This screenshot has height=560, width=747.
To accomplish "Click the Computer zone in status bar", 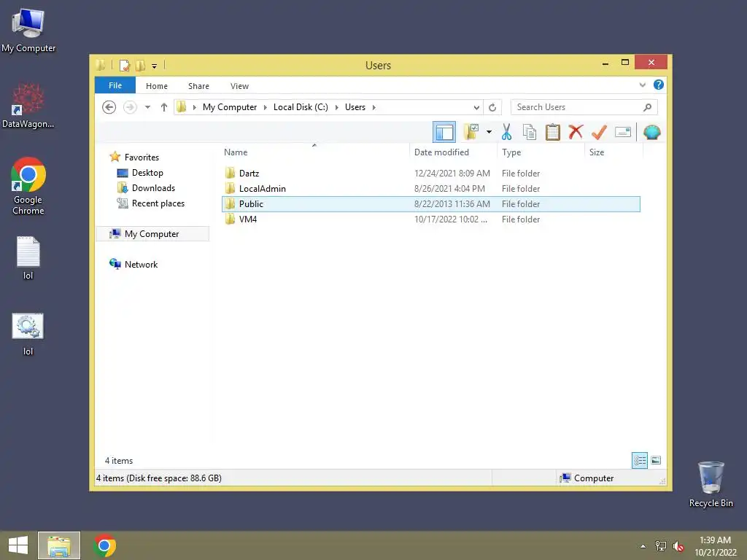I will pyautogui.click(x=588, y=478).
